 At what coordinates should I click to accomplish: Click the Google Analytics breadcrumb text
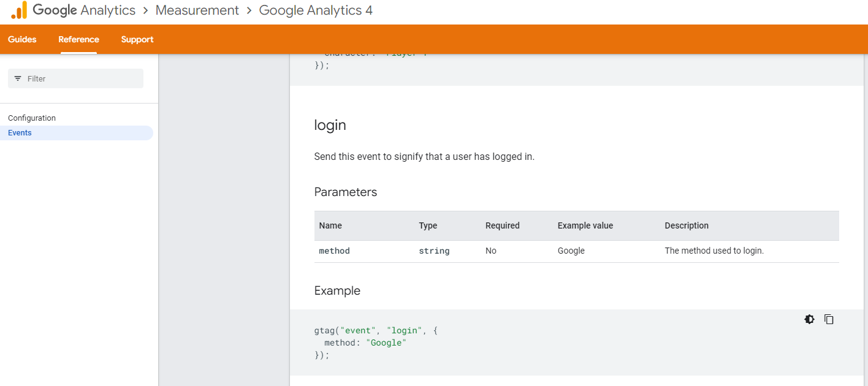click(x=84, y=10)
